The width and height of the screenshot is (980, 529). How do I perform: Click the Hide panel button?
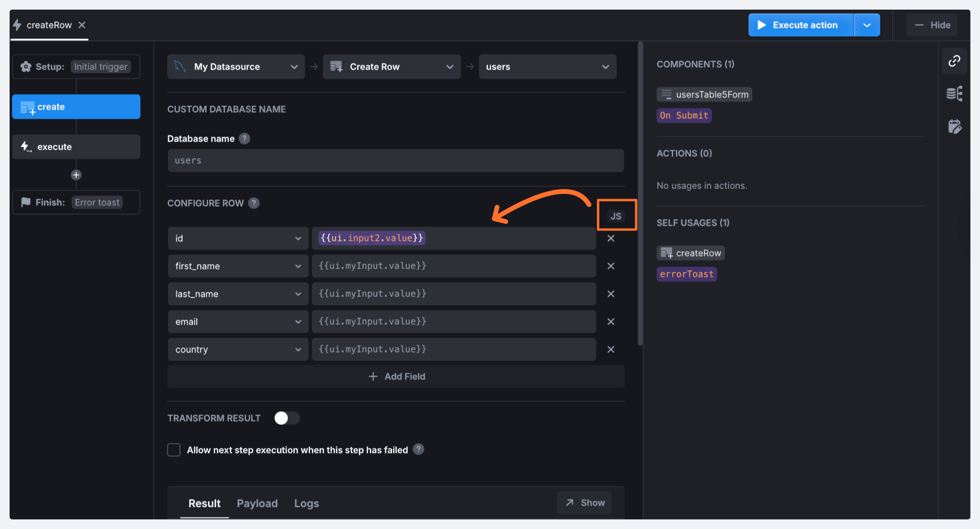point(932,25)
